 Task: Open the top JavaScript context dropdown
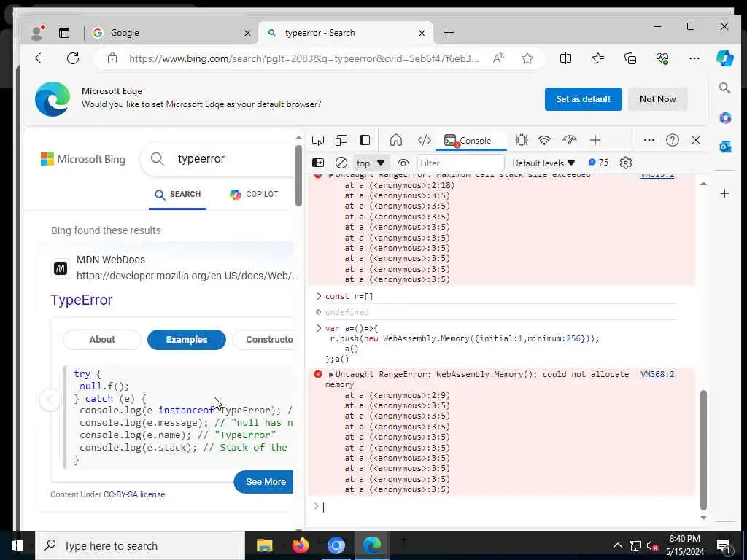click(370, 163)
